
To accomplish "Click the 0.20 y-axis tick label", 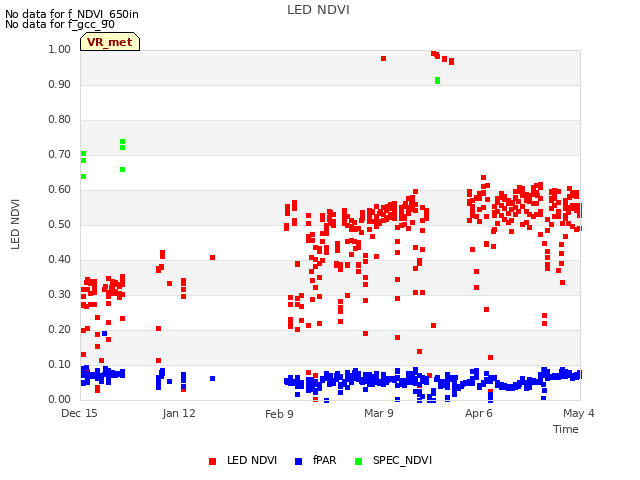I will pos(59,329).
